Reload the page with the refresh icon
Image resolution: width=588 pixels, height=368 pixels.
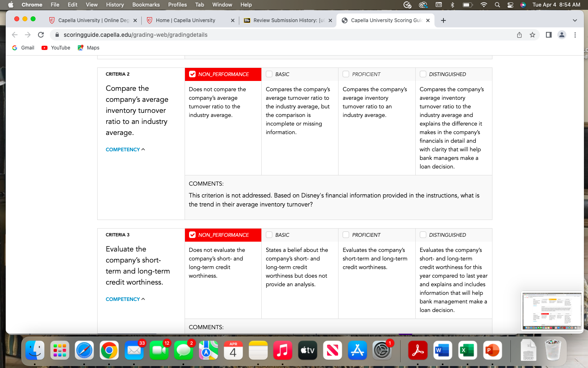point(41,35)
